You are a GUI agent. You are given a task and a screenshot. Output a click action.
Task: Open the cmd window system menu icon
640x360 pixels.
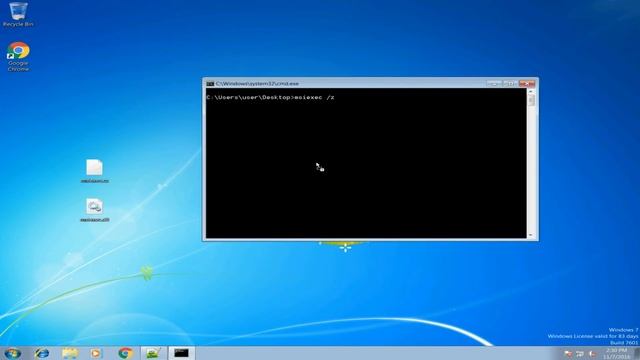tap(210, 84)
